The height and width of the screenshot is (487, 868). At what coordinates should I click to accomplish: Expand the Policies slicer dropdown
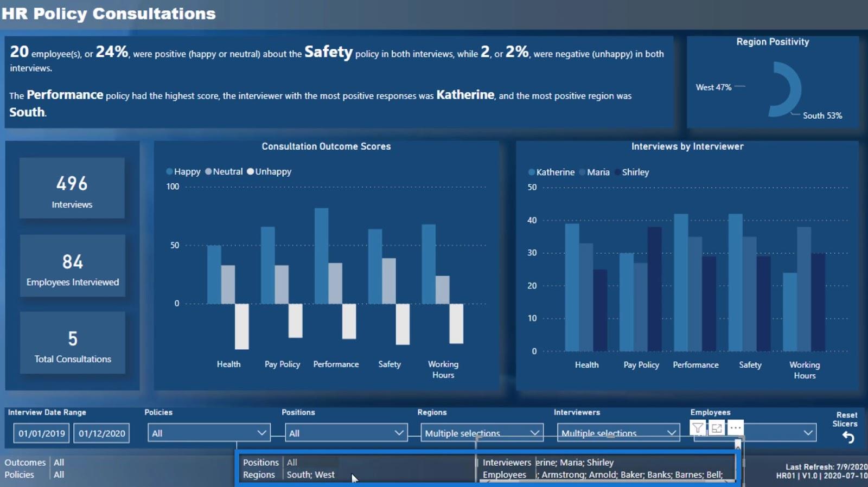click(209, 433)
